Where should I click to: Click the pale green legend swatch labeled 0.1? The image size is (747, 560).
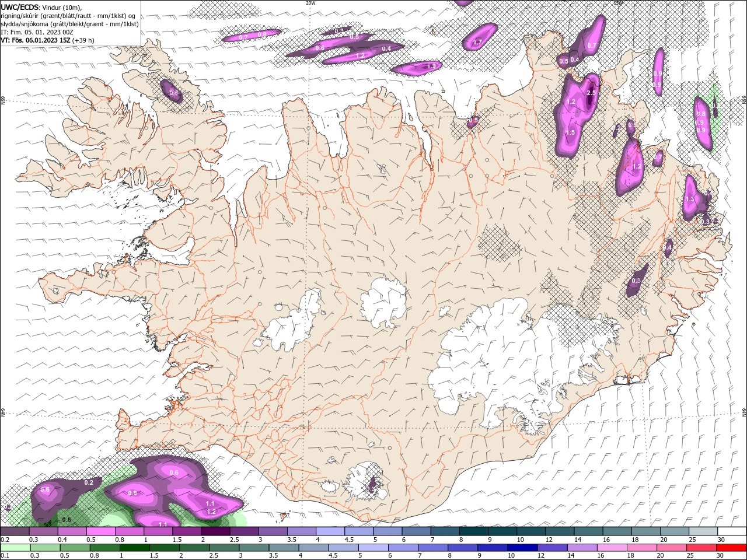(x=15, y=548)
